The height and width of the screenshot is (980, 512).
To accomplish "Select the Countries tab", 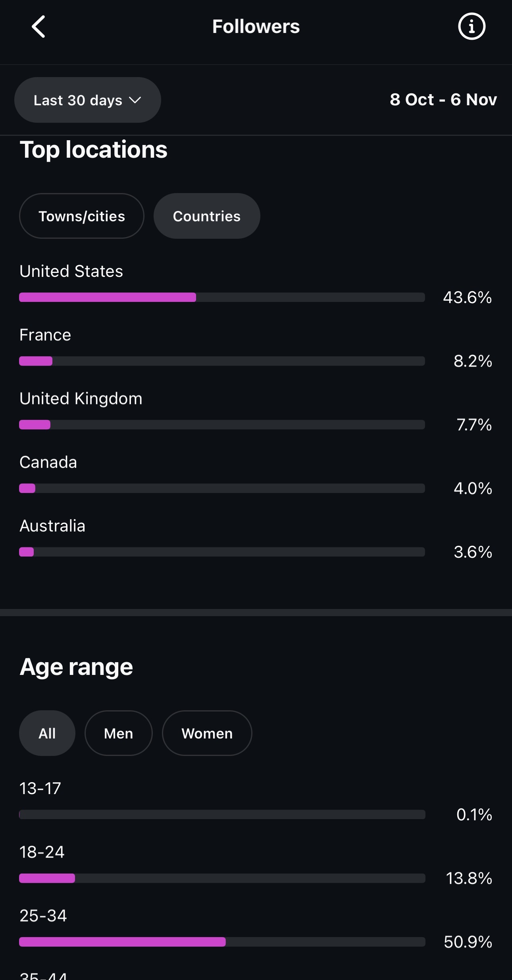I will tap(207, 216).
